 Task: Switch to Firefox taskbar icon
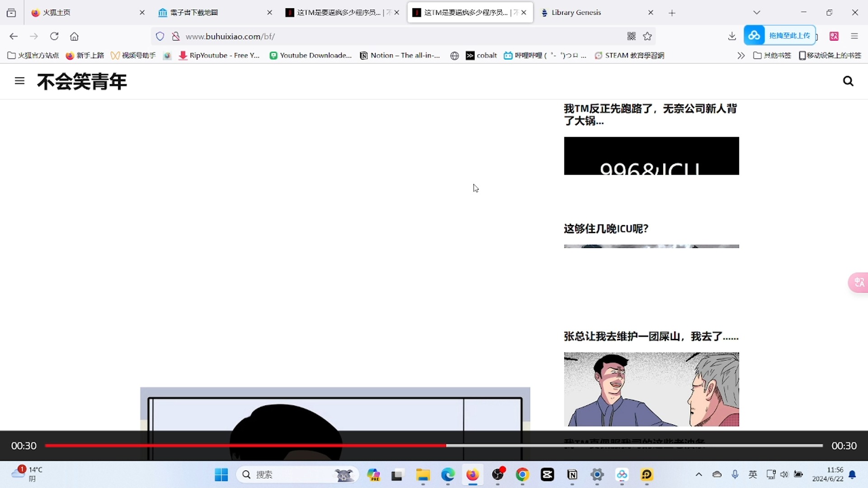(472, 474)
